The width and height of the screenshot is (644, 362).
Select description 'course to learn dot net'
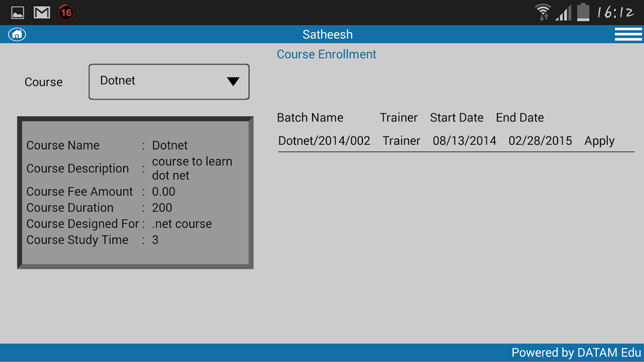coord(192,168)
